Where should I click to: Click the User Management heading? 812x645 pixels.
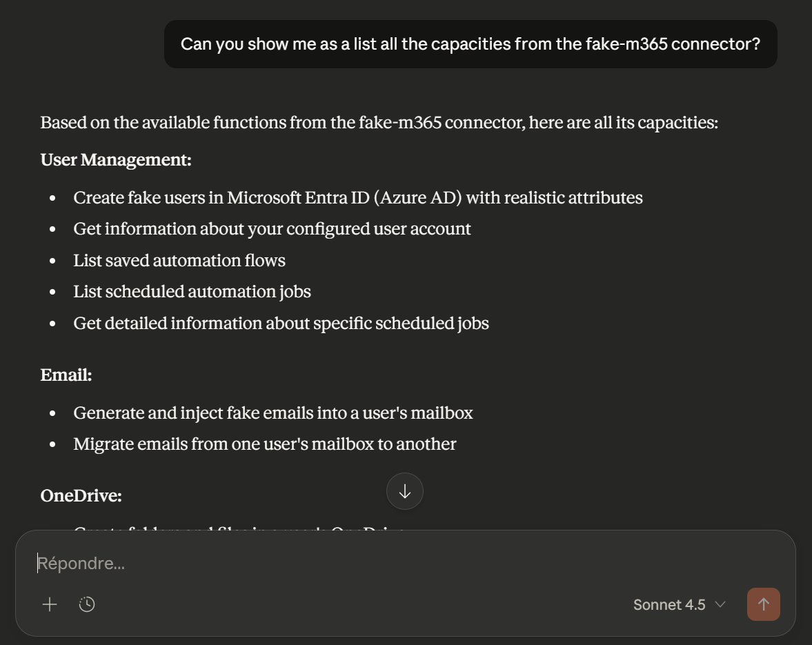(116, 160)
